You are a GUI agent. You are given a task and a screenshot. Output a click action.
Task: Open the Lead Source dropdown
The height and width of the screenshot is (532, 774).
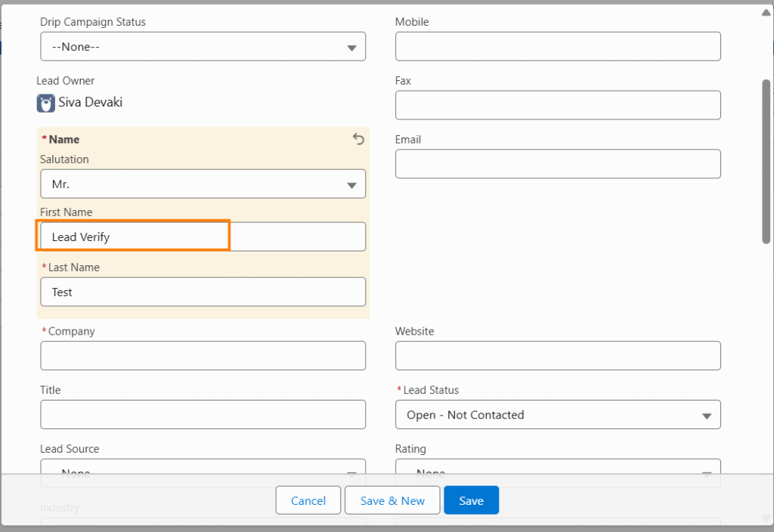pyautogui.click(x=203, y=469)
